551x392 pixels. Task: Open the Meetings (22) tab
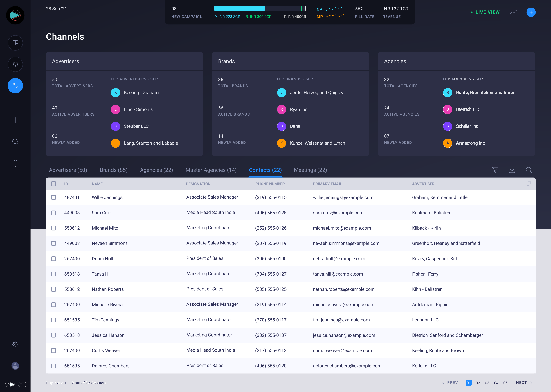310,170
